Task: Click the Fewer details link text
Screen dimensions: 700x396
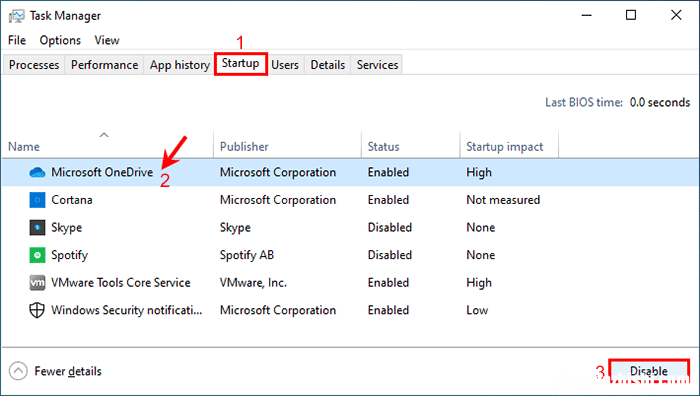Action: tap(68, 371)
